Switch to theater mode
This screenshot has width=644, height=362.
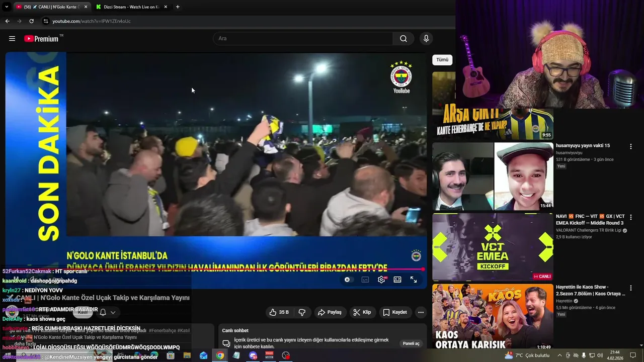click(397, 280)
